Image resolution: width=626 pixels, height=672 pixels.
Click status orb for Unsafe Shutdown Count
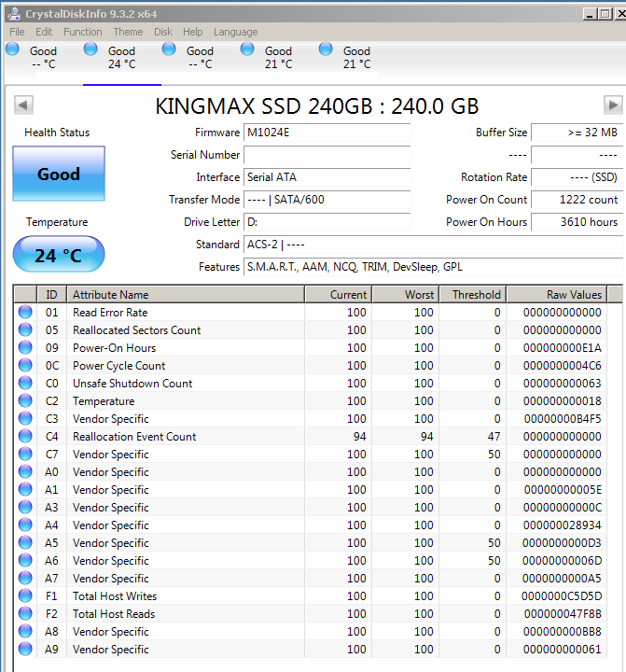(x=25, y=383)
